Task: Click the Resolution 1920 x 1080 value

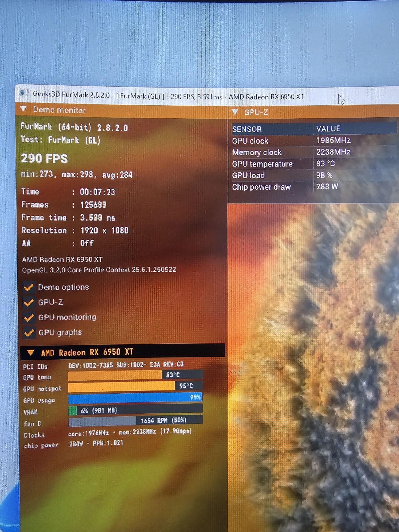Action: [x=104, y=230]
